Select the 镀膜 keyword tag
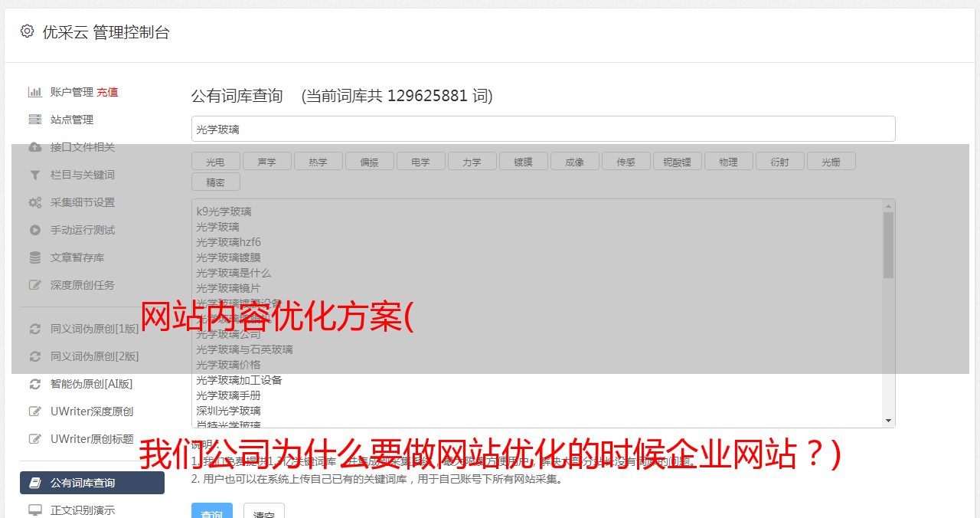The height and width of the screenshot is (518, 980). [523, 162]
